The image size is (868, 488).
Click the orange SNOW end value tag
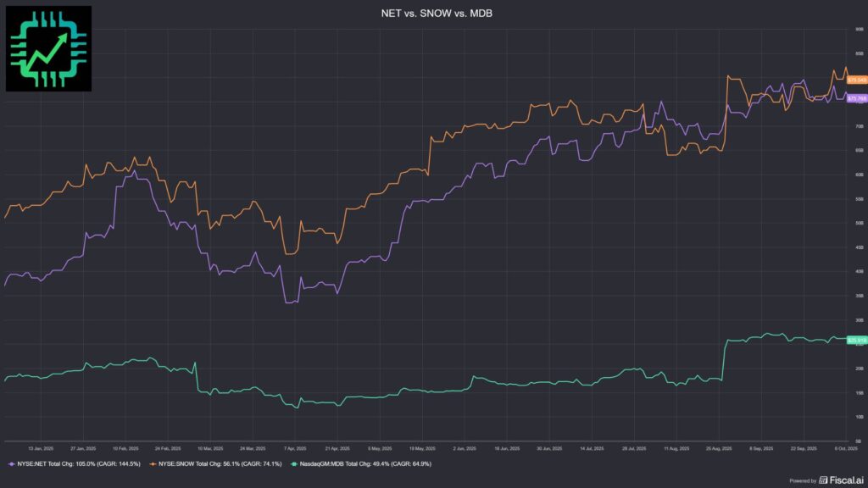point(857,80)
